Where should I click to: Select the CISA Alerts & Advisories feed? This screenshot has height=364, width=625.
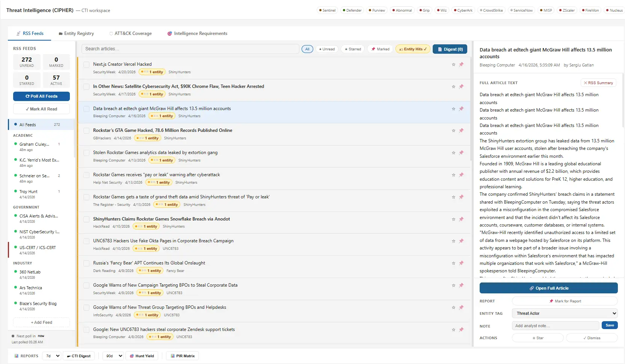41,219
